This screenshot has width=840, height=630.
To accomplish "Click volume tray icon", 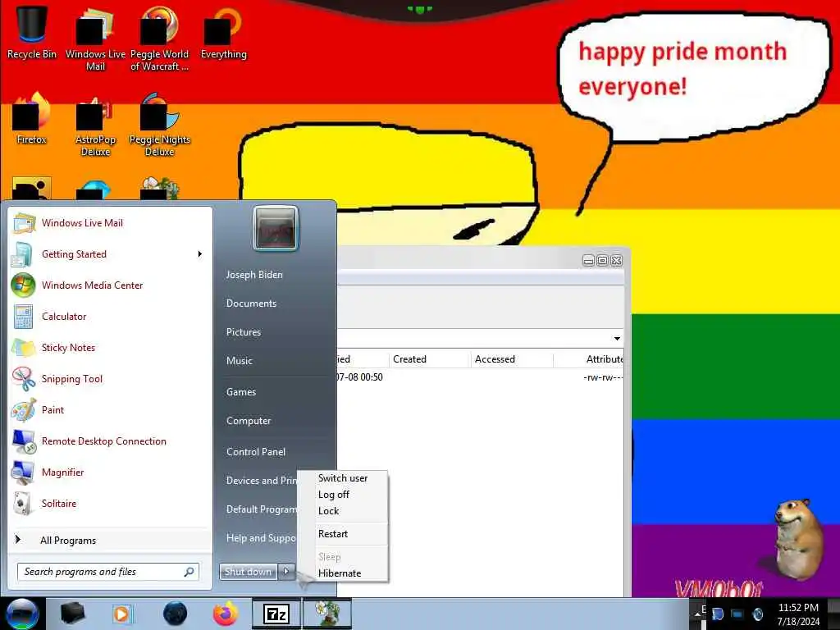I will tap(757, 614).
